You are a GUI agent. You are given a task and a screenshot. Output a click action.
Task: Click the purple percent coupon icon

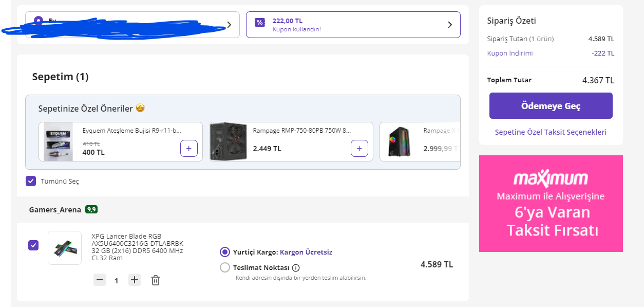(260, 23)
